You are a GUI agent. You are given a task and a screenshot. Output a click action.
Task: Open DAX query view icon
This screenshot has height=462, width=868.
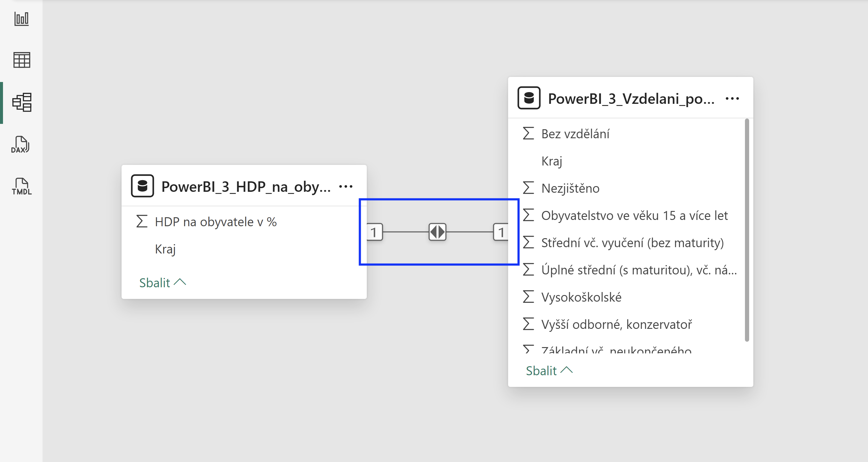(x=21, y=145)
